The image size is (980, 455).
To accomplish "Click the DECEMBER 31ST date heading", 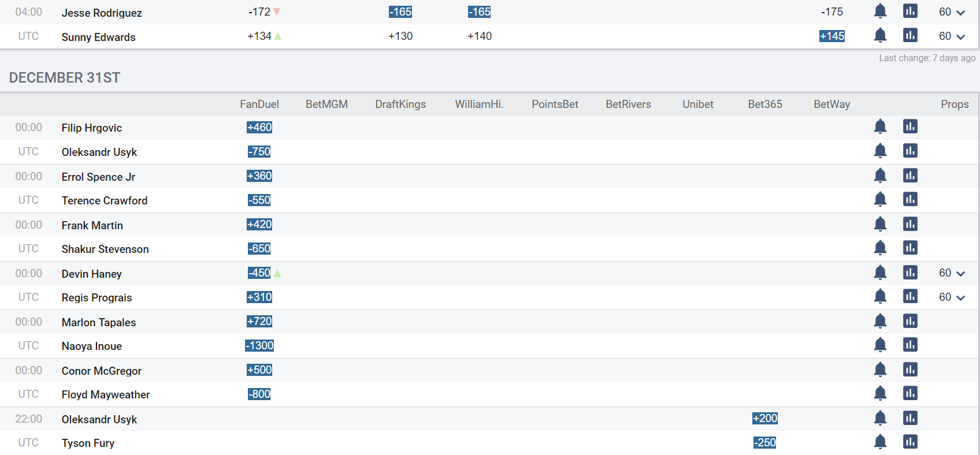I will point(65,78).
